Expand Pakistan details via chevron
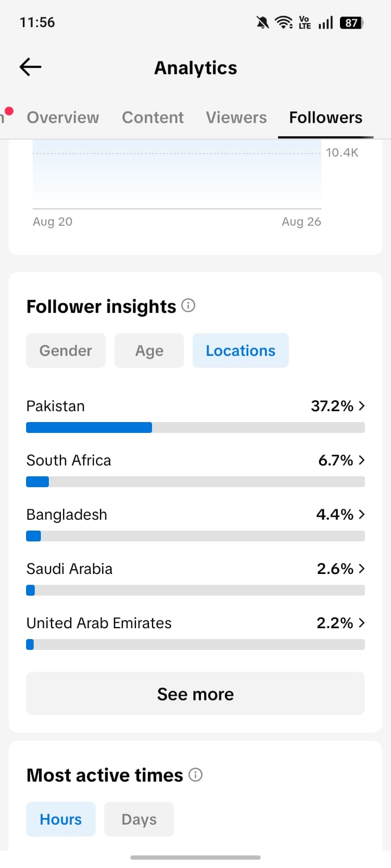391x868 pixels. pos(362,406)
